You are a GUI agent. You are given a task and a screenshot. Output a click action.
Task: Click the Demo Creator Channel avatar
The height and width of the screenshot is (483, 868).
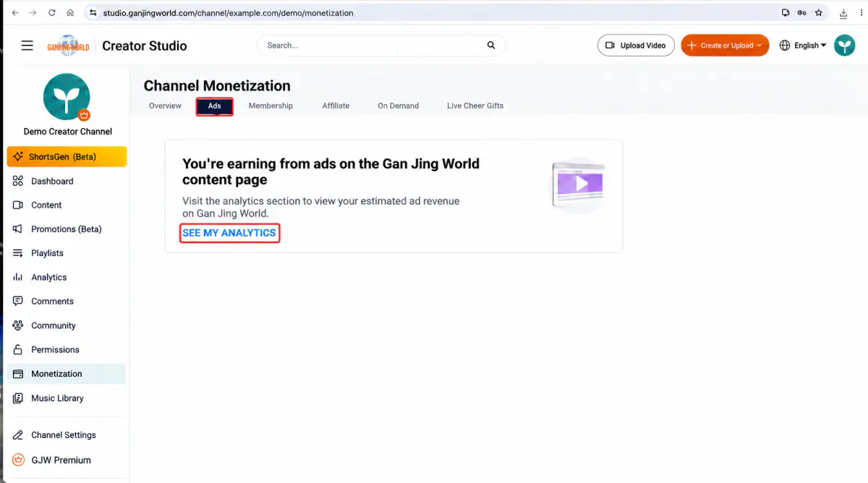pos(67,97)
